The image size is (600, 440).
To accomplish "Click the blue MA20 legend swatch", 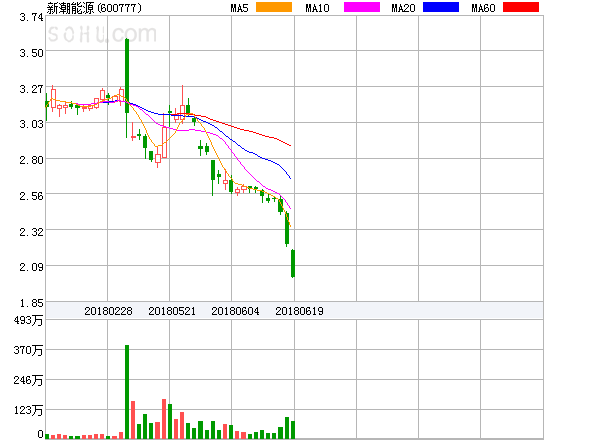I will (x=441, y=7).
